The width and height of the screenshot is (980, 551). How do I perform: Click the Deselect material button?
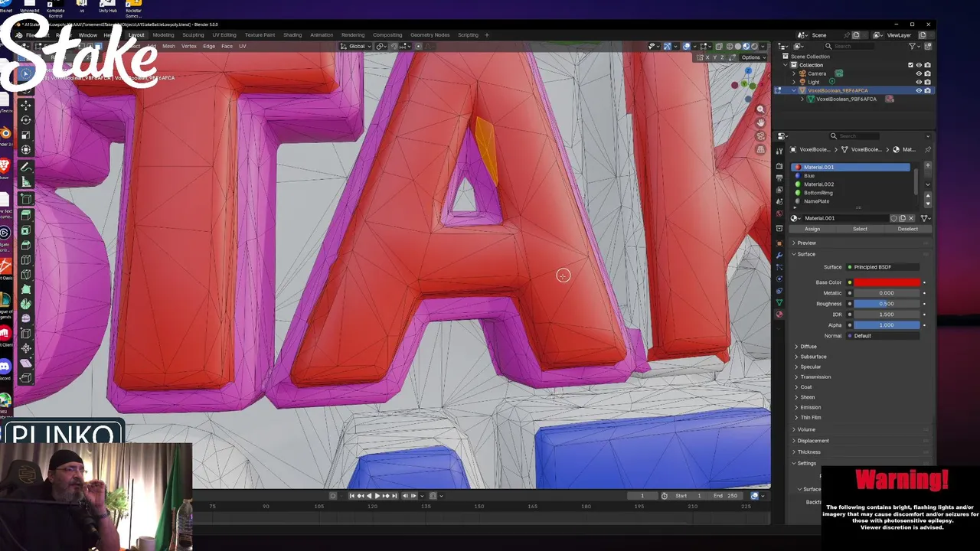coord(907,229)
